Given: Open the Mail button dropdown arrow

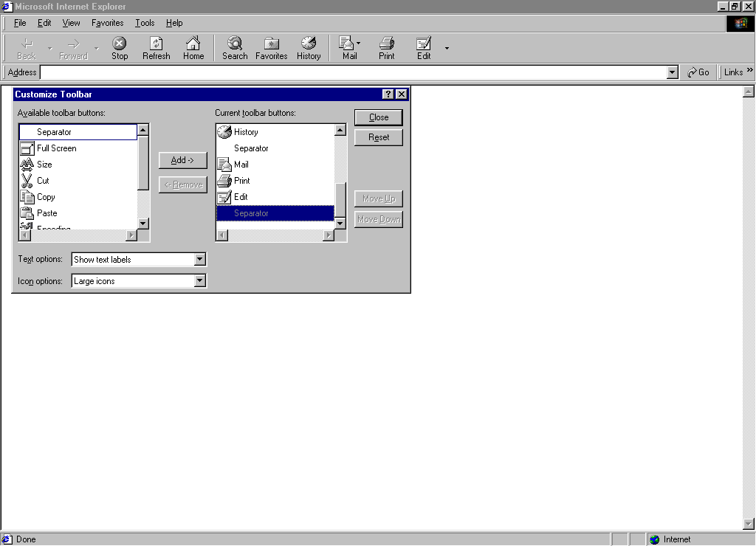Looking at the screenshot, I should click(358, 44).
